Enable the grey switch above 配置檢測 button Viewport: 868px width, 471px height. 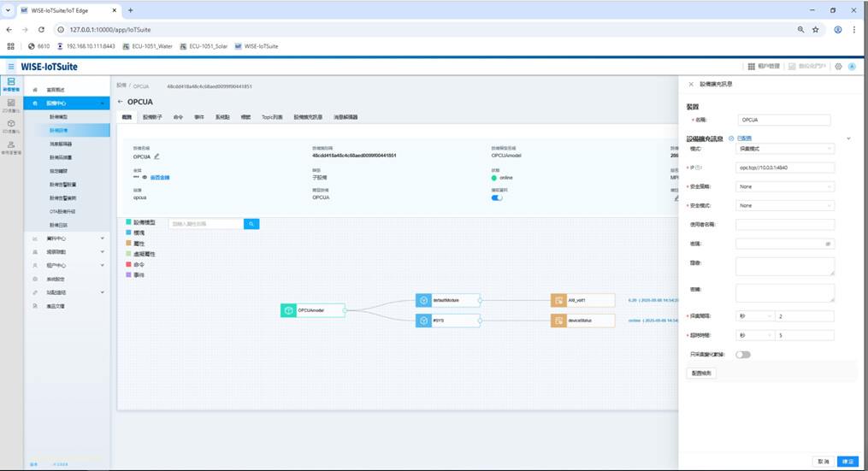pos(743,355)
